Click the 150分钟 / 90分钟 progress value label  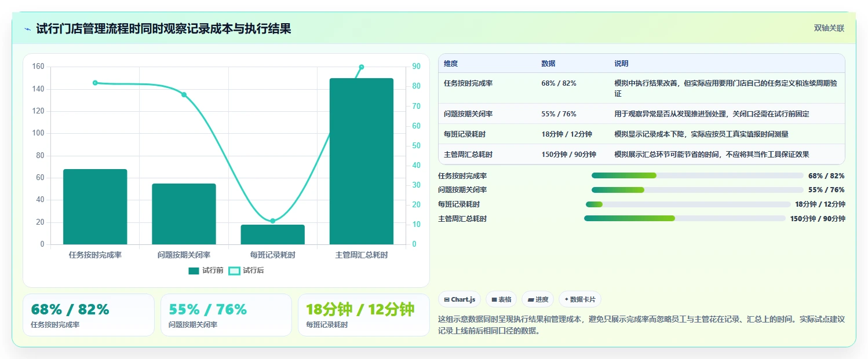coord(818,219)
